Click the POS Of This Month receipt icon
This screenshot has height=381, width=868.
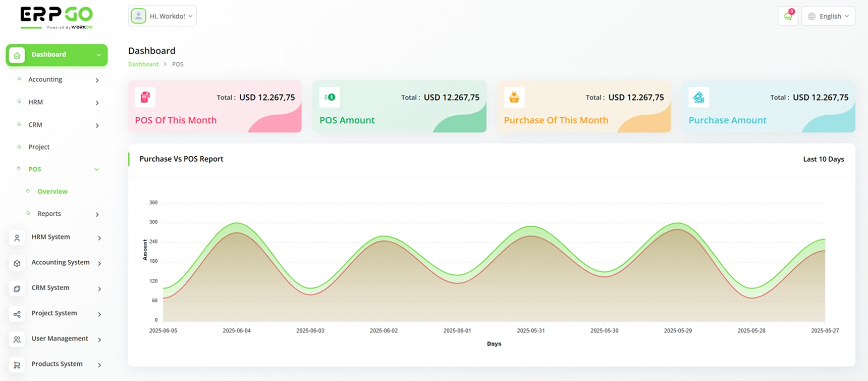(145, 97)
